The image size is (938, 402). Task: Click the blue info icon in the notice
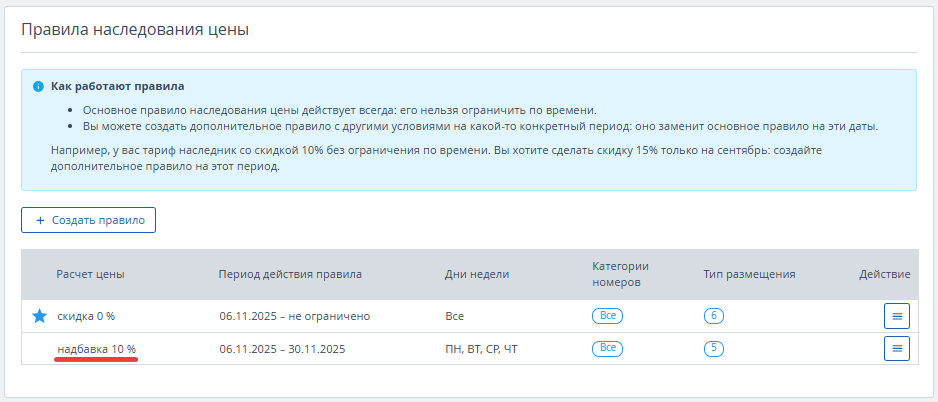38,87
